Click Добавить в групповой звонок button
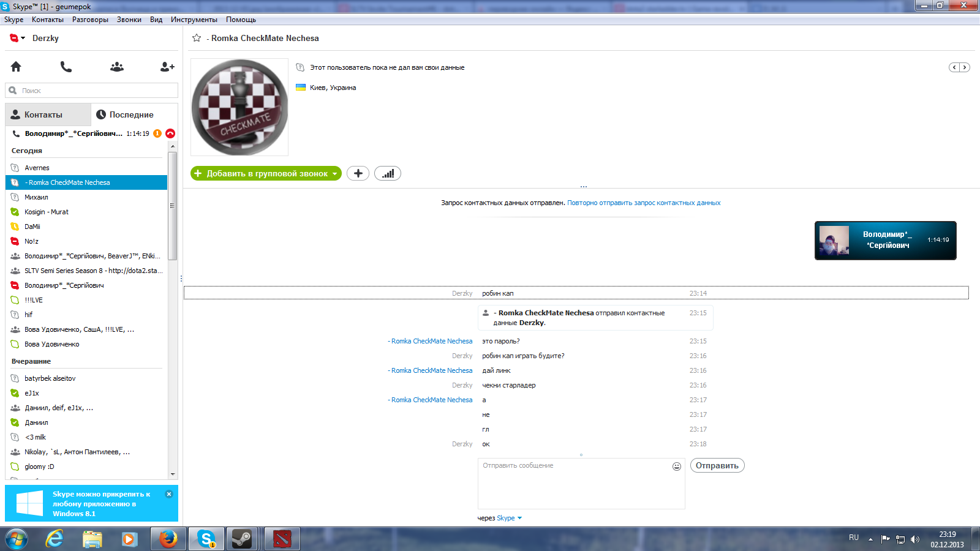 (x=266, y=173)
